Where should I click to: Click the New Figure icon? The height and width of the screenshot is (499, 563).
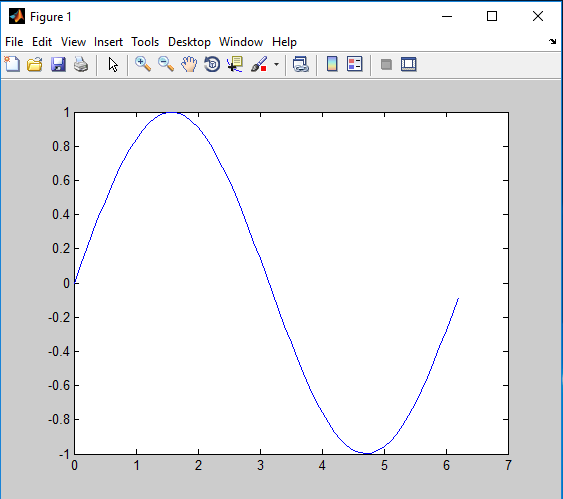(12, 65)
